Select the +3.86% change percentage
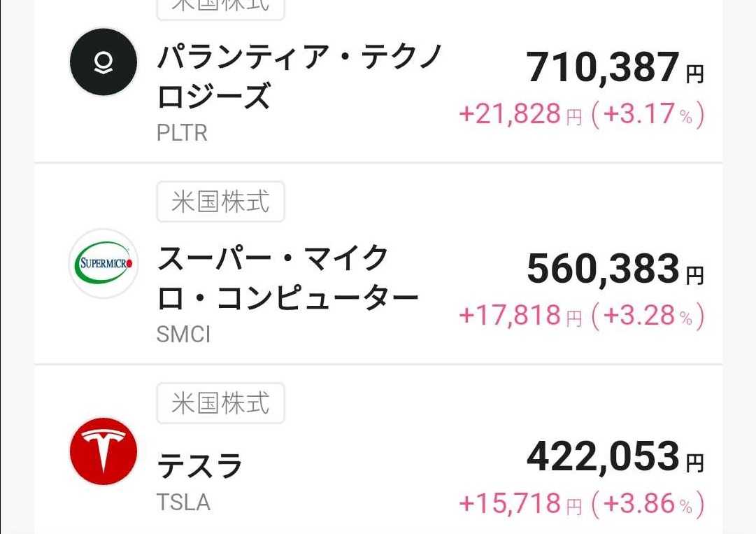The width and height of the screenshot is (756, 534). point(647,503)
